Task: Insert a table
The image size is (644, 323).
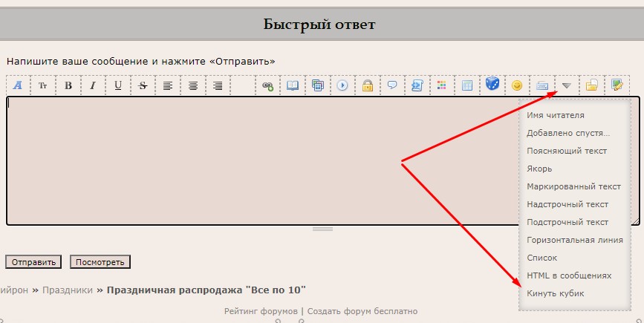Action: (x=467, y=85)
